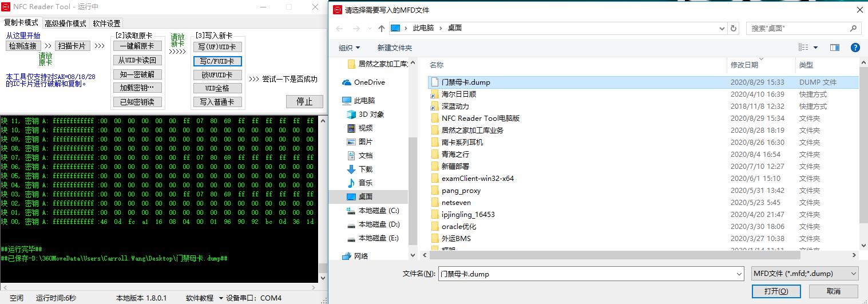Select the 深蓝动力 shortcut

pos(455,106)
